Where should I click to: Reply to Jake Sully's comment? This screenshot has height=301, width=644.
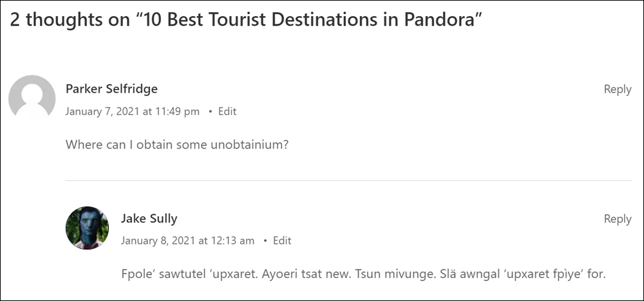click(x=618, y=219)
